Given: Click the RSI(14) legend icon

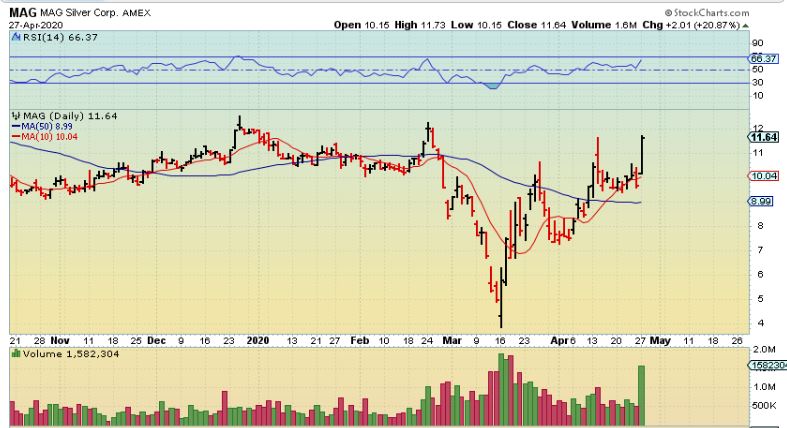Looking at the screenshot, I should [x=16, y=37].
